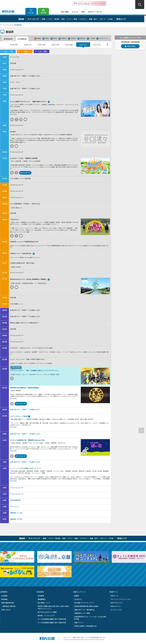
Task: Open footer link 五山送り火
Action: pyautogui.click(x=78, y=599)
